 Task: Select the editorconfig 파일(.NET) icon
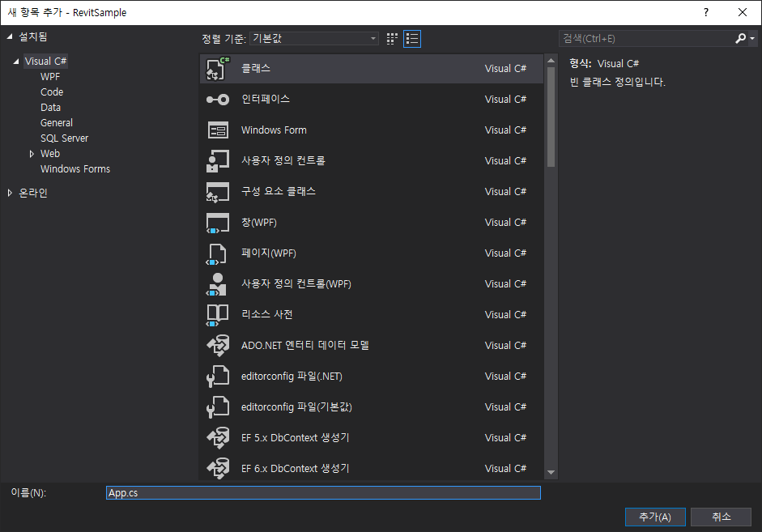coord(218,377)
